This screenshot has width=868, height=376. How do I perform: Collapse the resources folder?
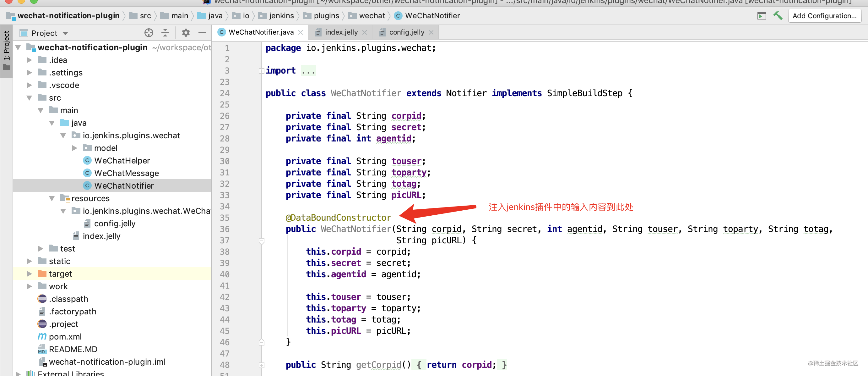[x=52, y=198]
